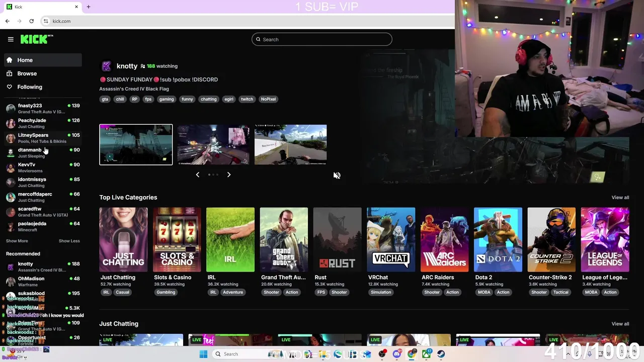Click KevvTv avatar in sidebar
The width and height of the screenshot is (644, 362).
pos(11,167)
